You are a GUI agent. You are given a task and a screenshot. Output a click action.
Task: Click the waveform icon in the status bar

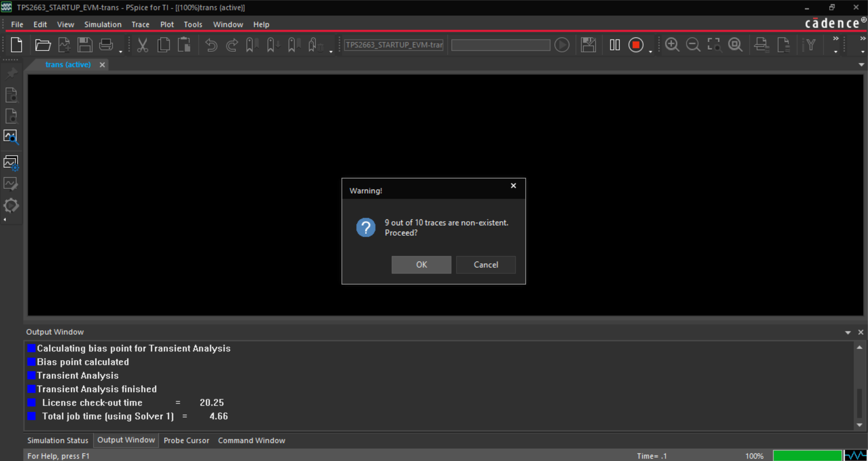(x=855, y=455)
